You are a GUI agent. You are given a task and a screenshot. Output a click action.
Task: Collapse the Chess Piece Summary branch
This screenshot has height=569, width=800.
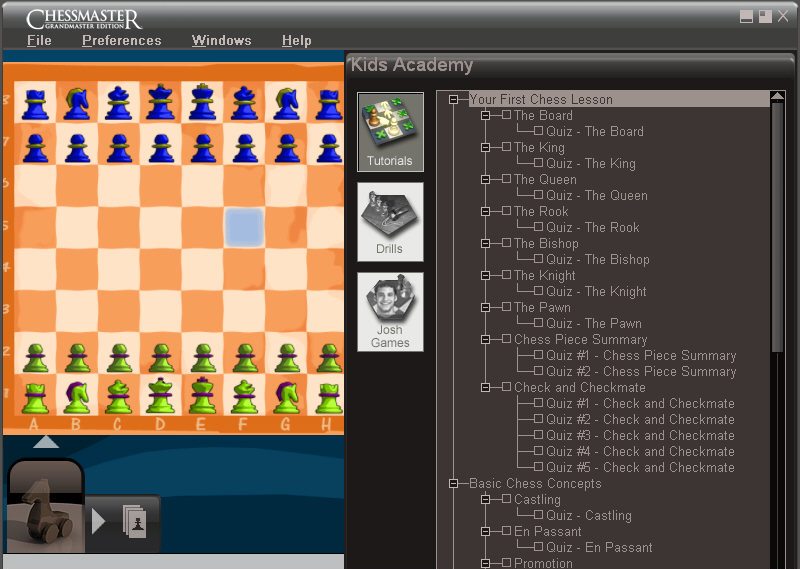(x=486, y=340)
